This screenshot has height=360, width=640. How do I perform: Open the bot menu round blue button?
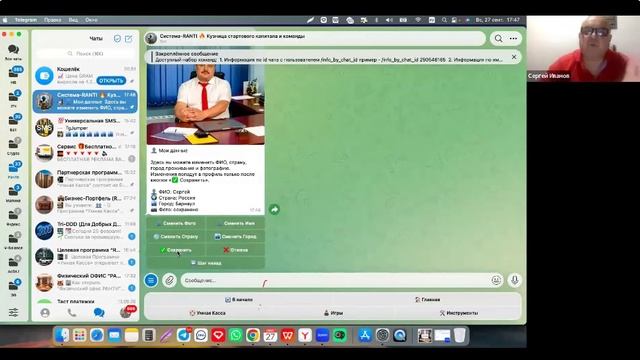tap(151, 280)
